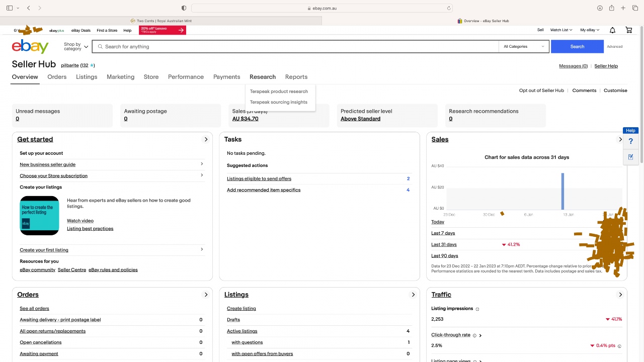
Task: Switch to Marketing tab
Action: [x=120, y=77]
